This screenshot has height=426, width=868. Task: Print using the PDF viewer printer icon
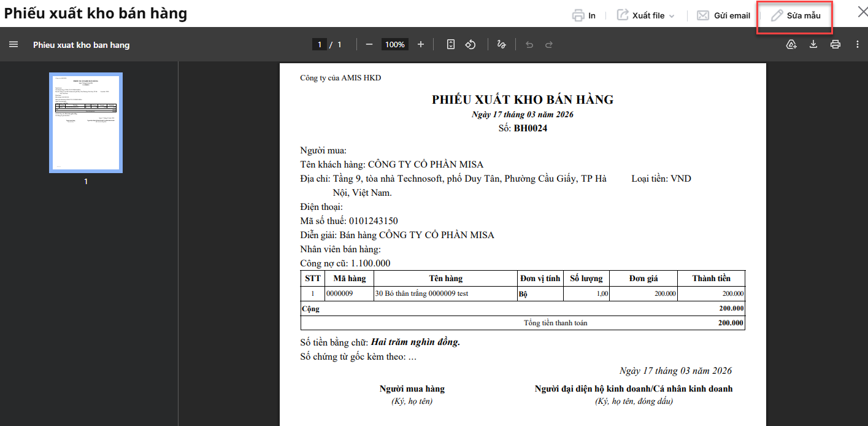click(x=835, y=44)
